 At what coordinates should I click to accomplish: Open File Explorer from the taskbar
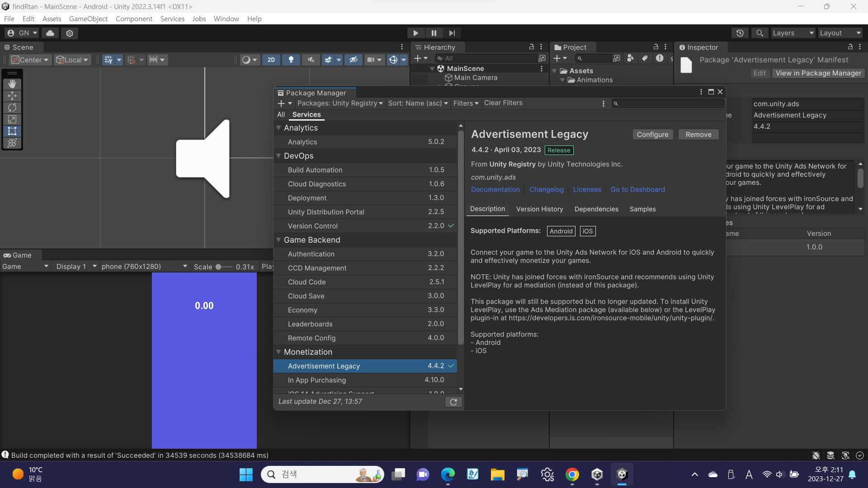coord(497,474)
